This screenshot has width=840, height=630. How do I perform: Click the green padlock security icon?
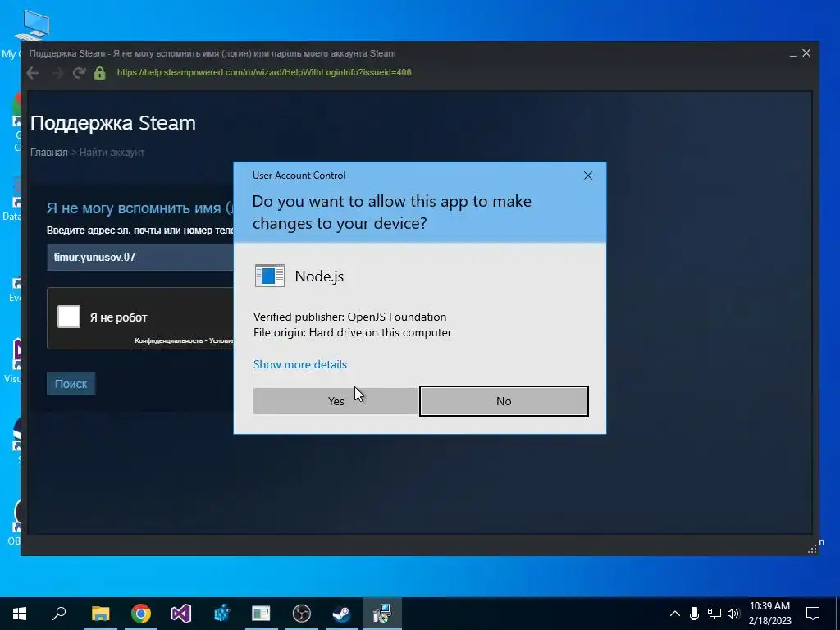[99, 73]
